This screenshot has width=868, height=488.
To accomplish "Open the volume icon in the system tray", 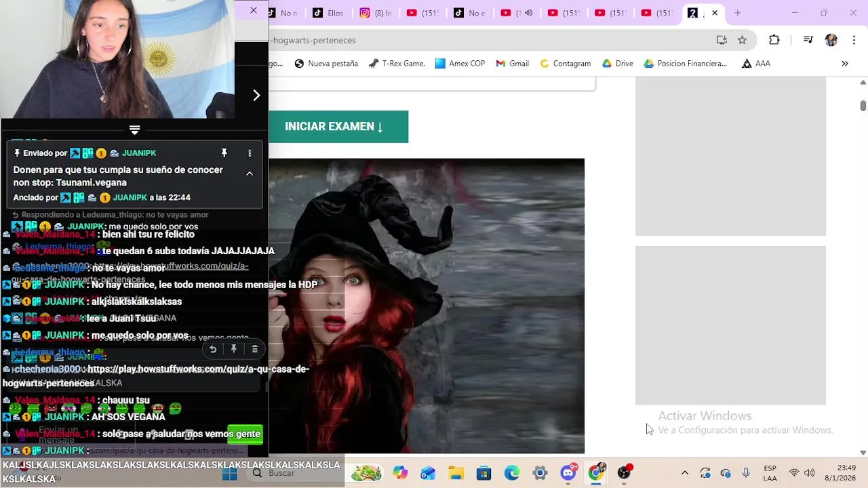I will pyautogui.click(x=809, y=473).
